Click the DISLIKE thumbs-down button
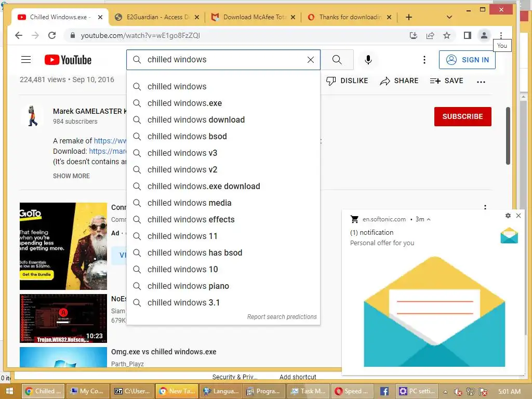The height and width of the screenshot is (399, 532). pos(347,81)
